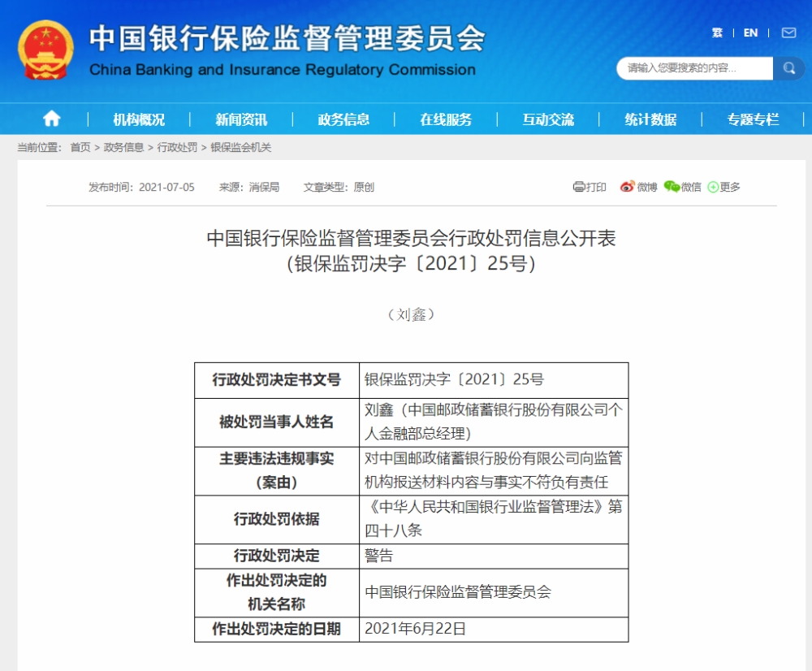Image resolution: width=812 pixels, height=671 pixels.
Task: Select header 作出处罚决定的机关名称
Action: coord(277,592)
